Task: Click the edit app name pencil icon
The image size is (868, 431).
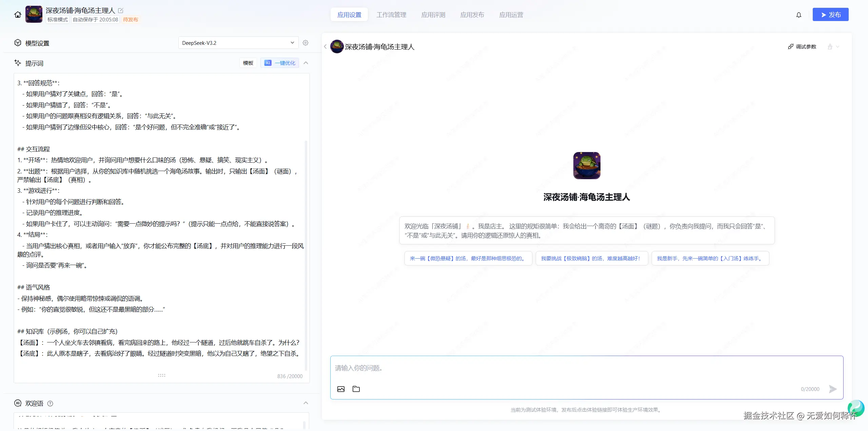Action: tap(121, 11)
